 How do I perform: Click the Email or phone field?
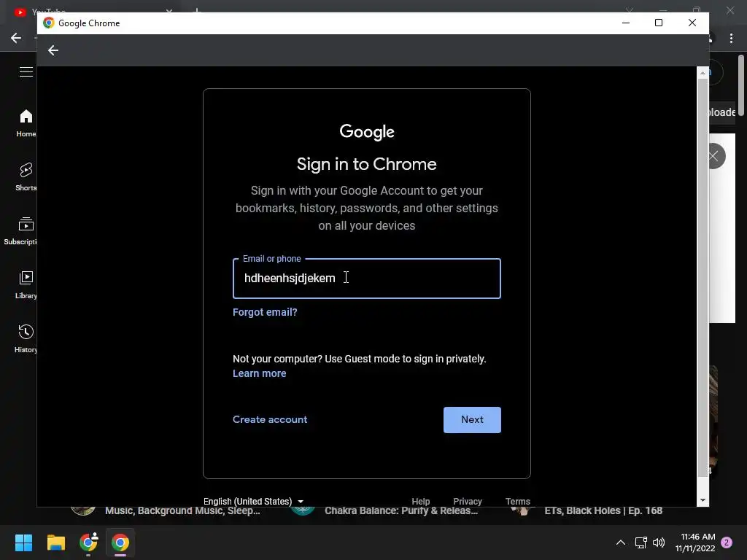point(366,279)
